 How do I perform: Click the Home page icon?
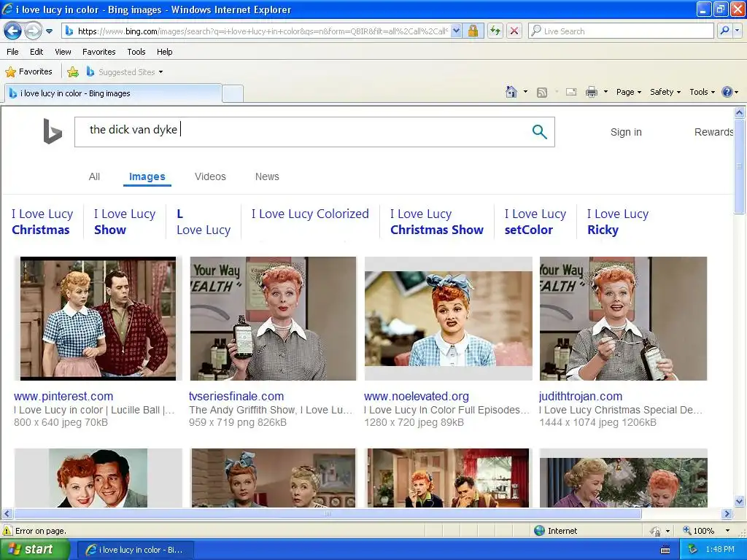(511, 92)
